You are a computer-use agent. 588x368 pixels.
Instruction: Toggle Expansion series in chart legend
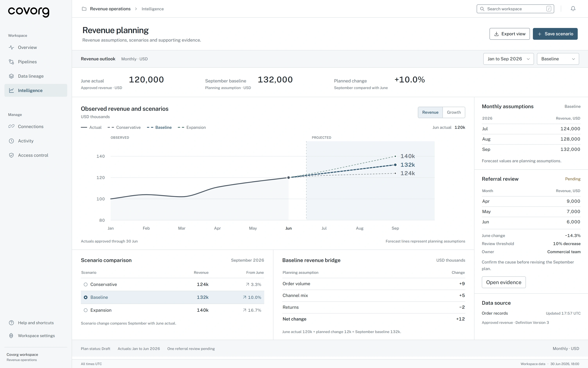(192, 128)
